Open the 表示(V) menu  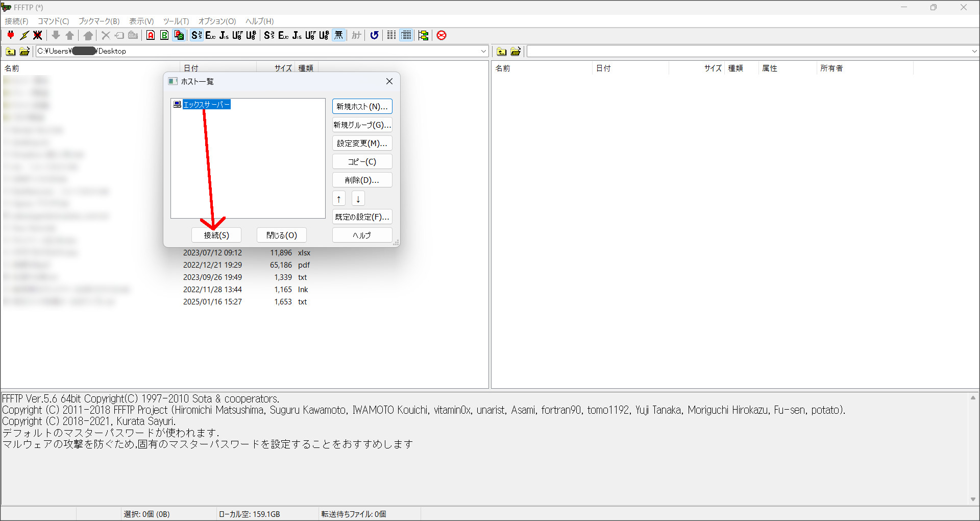[141, 21]
